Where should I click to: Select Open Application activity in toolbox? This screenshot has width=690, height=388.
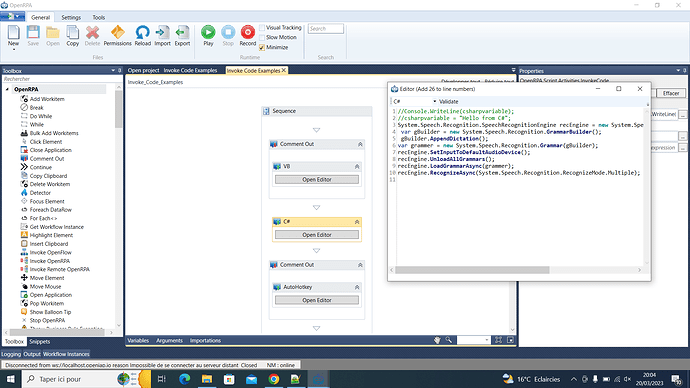click(x=51, y=295)
